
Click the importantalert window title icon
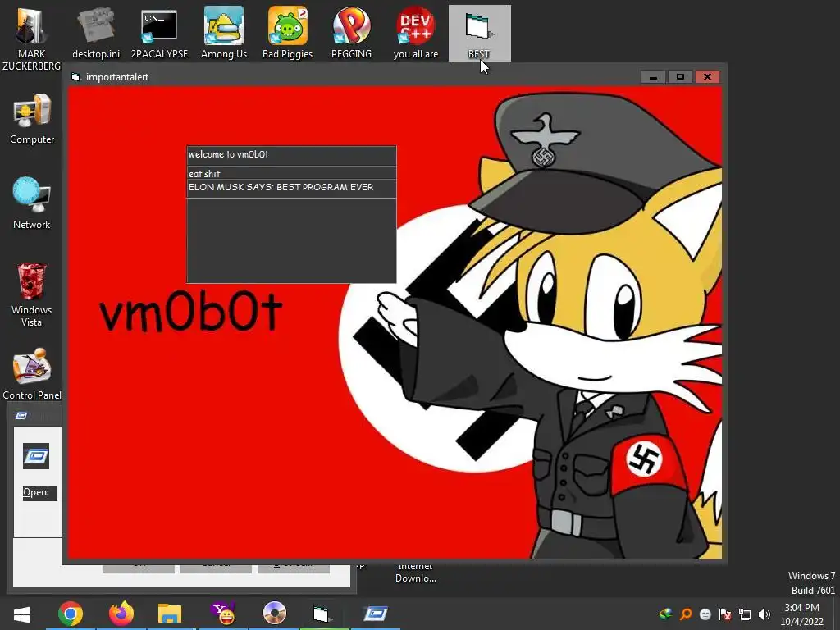pos(75,77)
